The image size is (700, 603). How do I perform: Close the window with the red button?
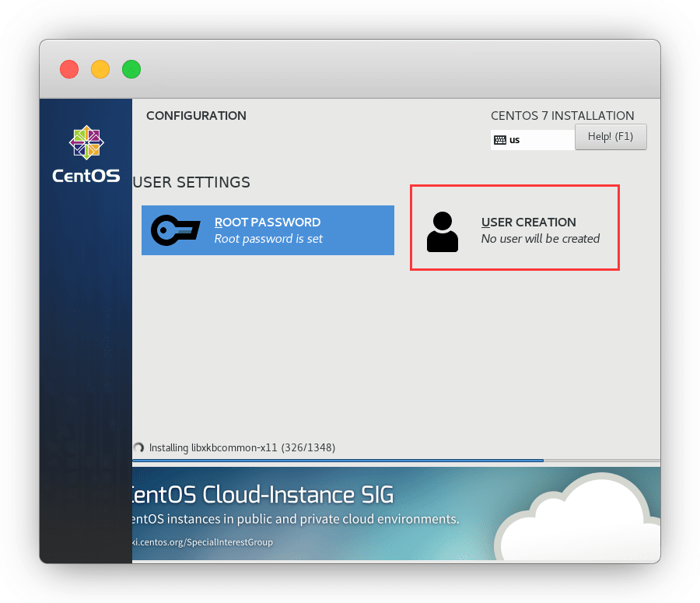69,68
